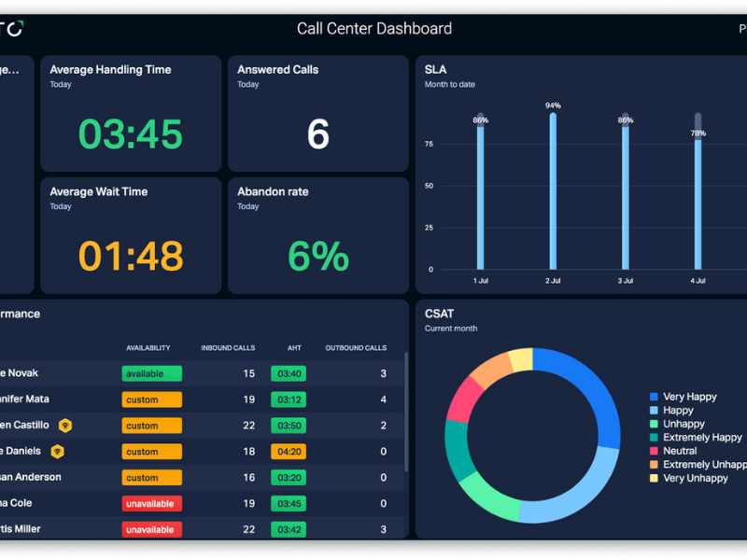Click the trophy badge beside Daniels
This screenshot has height=560, width=747.
[58, 452]
